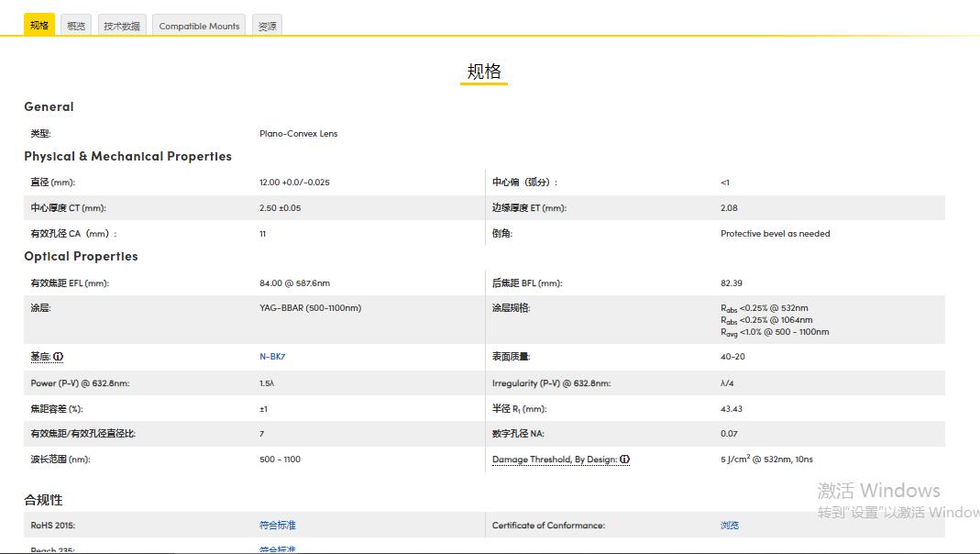Switch to the 概览 tab
The width and height of the screenshot is (980, 554).
(x=76, y=25)
